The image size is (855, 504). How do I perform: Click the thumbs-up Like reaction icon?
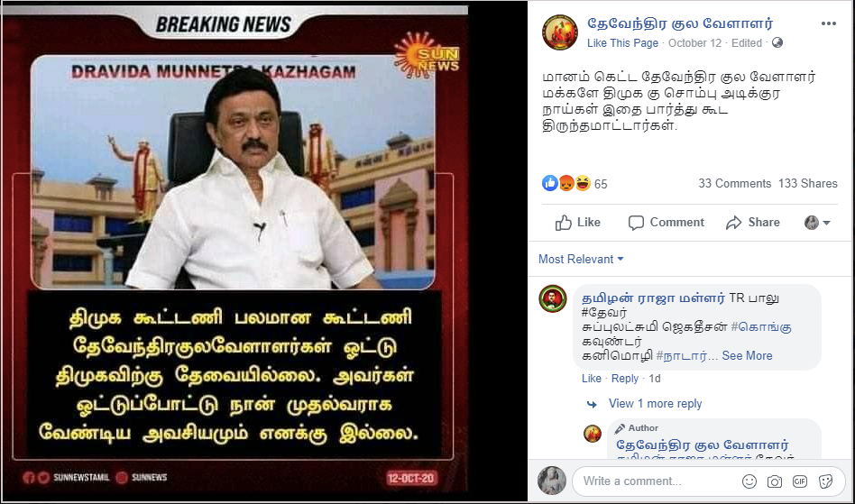549,183
